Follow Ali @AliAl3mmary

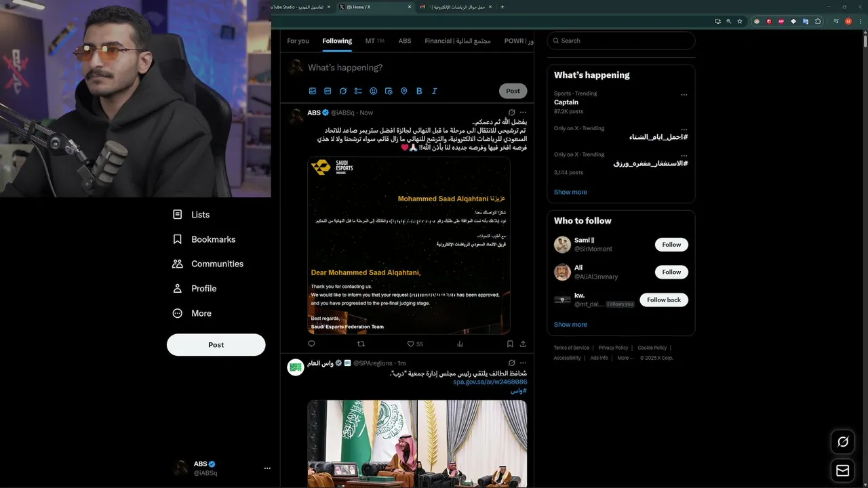(x=671, y=272)
